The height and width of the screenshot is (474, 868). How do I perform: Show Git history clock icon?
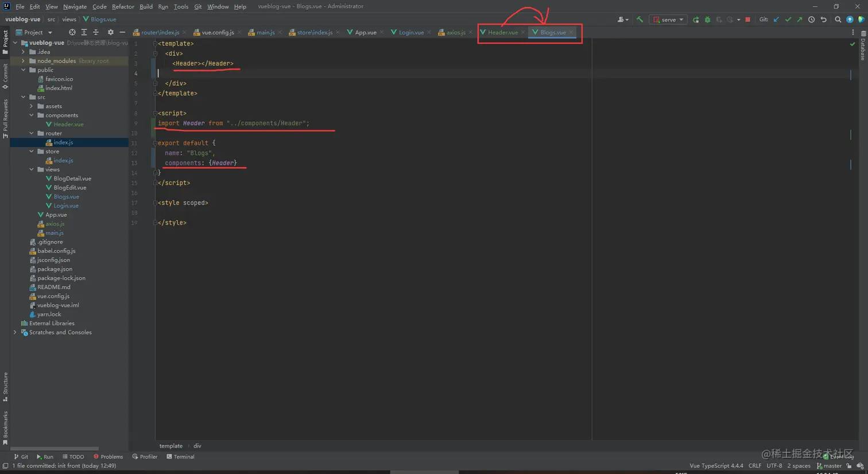(x=811, y=20)
